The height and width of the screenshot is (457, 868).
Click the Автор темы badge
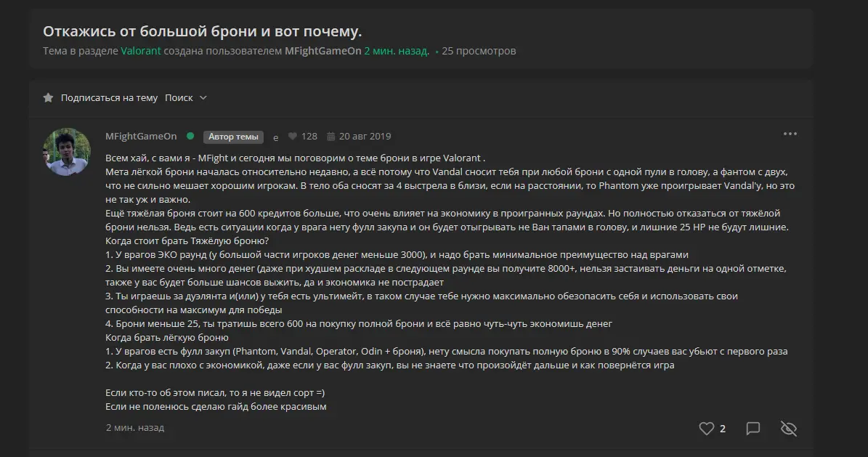click(x=233, y=137)
